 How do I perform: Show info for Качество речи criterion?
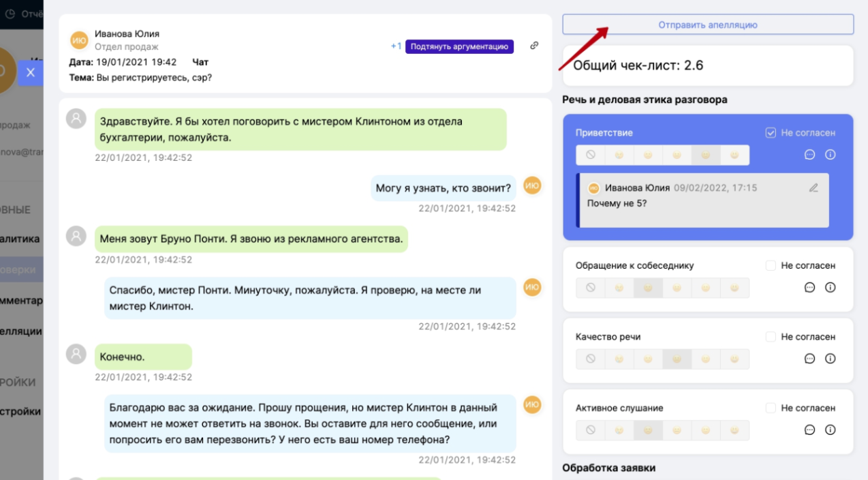[x=830, y=359]
